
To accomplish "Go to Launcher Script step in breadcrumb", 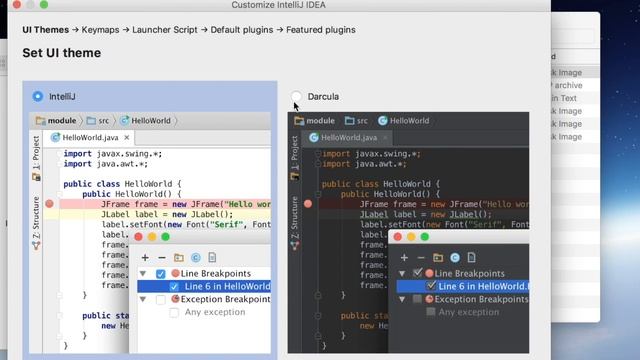I will tap(164, 30).
